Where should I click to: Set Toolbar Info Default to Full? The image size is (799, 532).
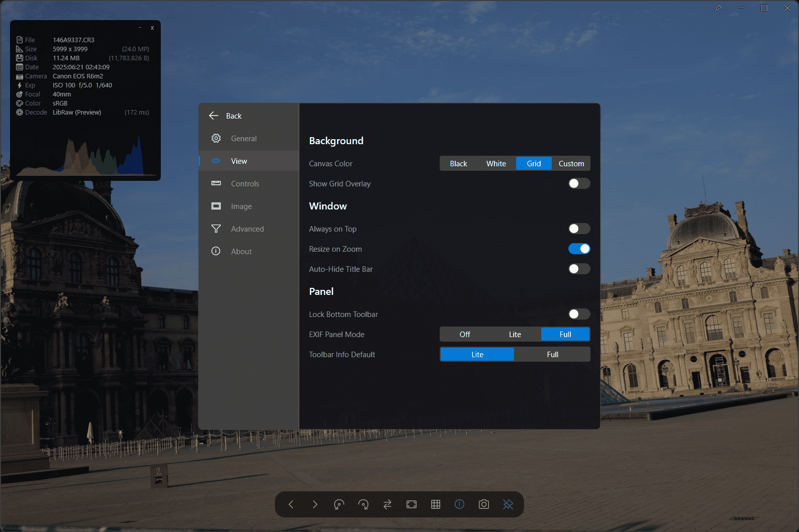coord(553,355)
